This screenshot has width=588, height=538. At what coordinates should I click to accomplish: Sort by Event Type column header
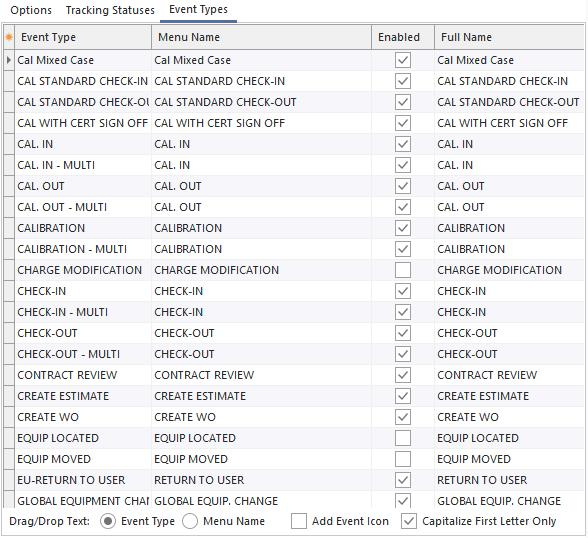pos(82,37)
